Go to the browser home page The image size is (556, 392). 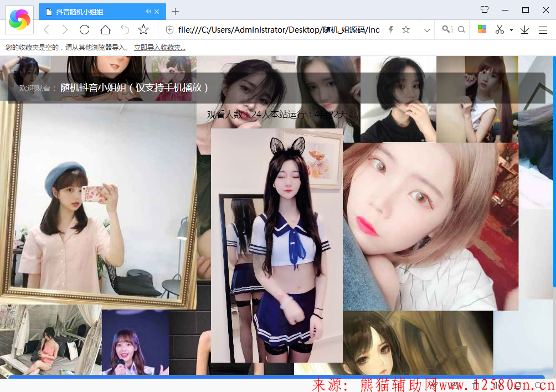105,30
